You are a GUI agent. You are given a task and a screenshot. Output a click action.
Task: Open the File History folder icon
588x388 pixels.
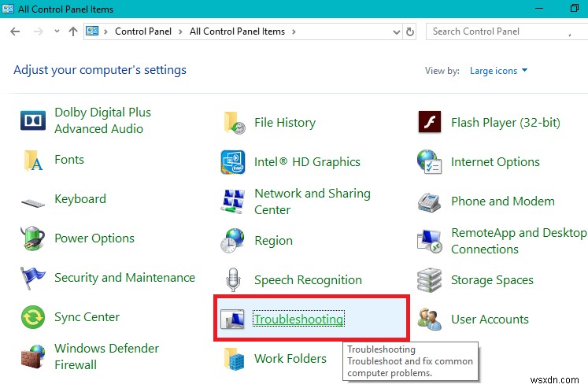coord(233,123)
